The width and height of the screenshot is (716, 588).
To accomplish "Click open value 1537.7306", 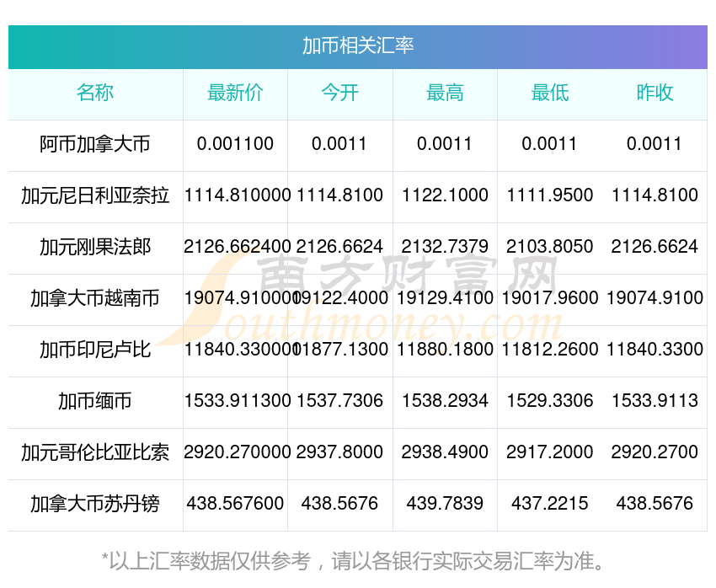I will (339, 401).
